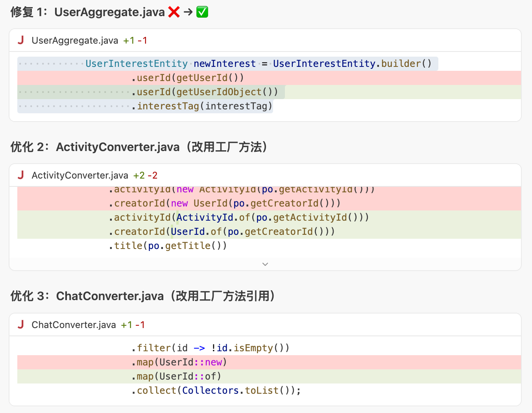This screenshot has width=532, height=413.
Task: Click the '+1 -1' count next to UserAggregate.java
Action: click(x=135, y=41)
